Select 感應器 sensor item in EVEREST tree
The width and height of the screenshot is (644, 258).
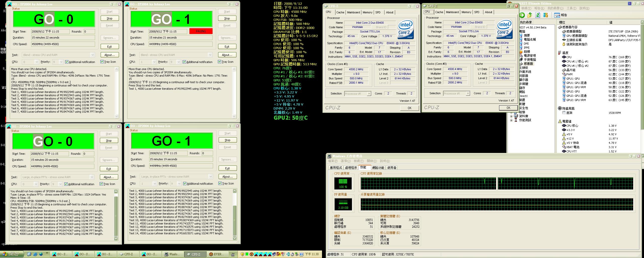[528, 63]
